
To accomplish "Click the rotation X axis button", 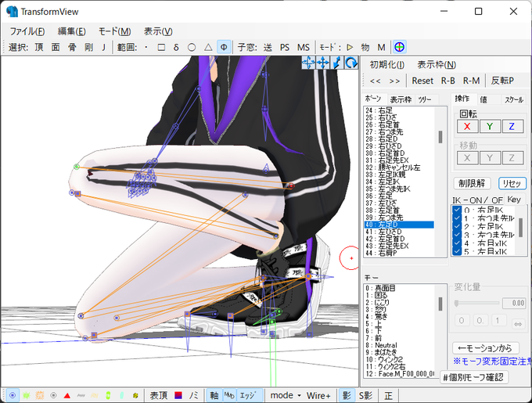I will coord(467,127).
